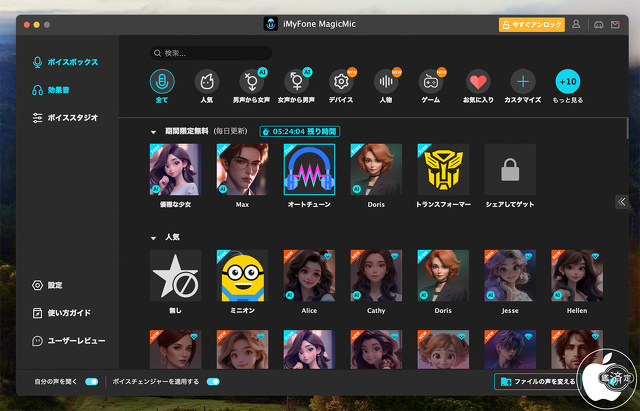This screenshot has height=411, width=640.
Task: Switch to ボイススタジオ tab
Action: point(65,118)
